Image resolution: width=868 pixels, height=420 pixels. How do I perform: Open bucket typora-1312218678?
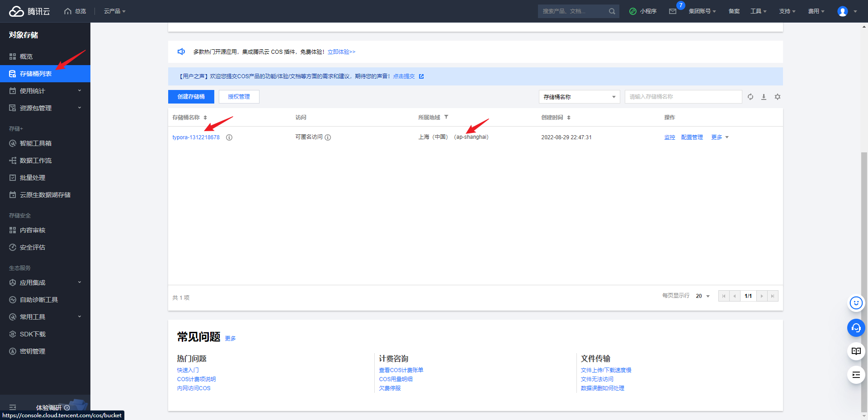click(196, 137)
